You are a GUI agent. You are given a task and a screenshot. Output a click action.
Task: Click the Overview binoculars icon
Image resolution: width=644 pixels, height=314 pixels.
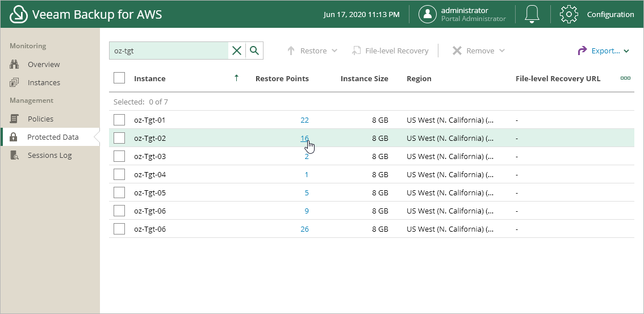point(14,64)
